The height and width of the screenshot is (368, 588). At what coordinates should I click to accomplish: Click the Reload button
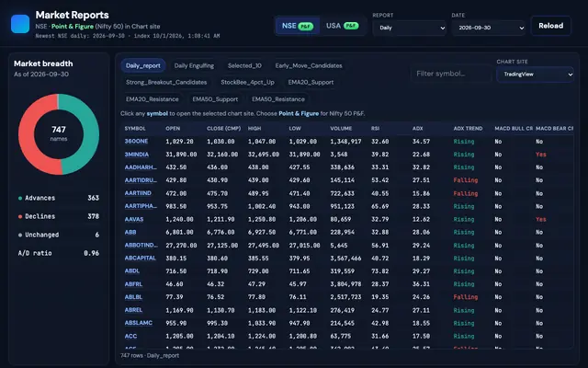[551, 26]
